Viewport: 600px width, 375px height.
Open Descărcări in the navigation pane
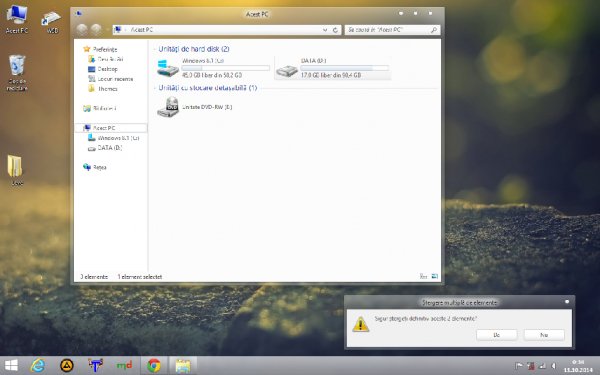click(x=106, y=59)
